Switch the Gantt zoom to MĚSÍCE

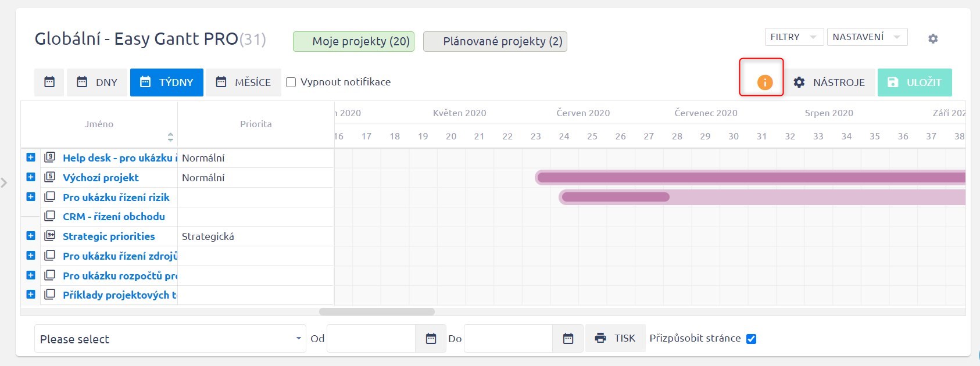(x=244, y=82)
